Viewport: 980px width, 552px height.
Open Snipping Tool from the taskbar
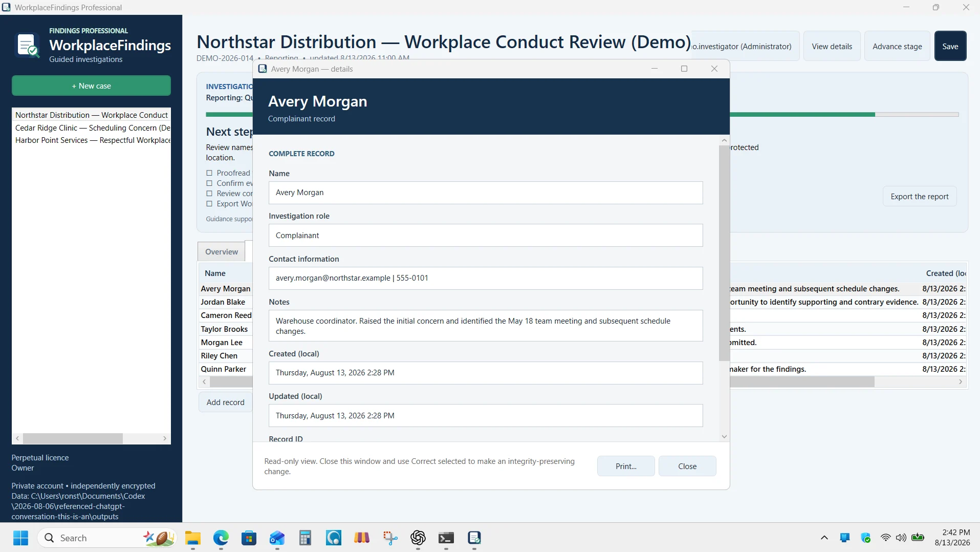click(x=390, y=538)
